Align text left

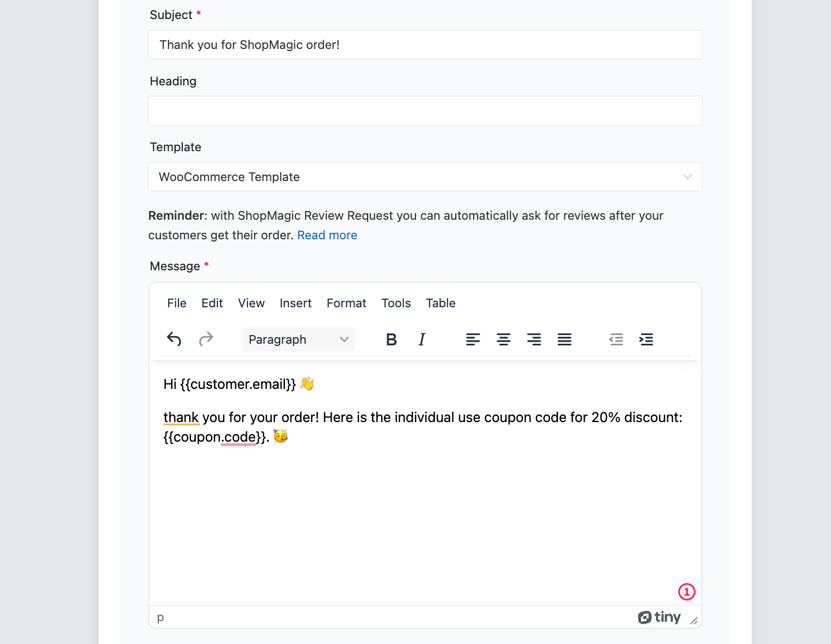pyautogui.click(x=473, y=339)
